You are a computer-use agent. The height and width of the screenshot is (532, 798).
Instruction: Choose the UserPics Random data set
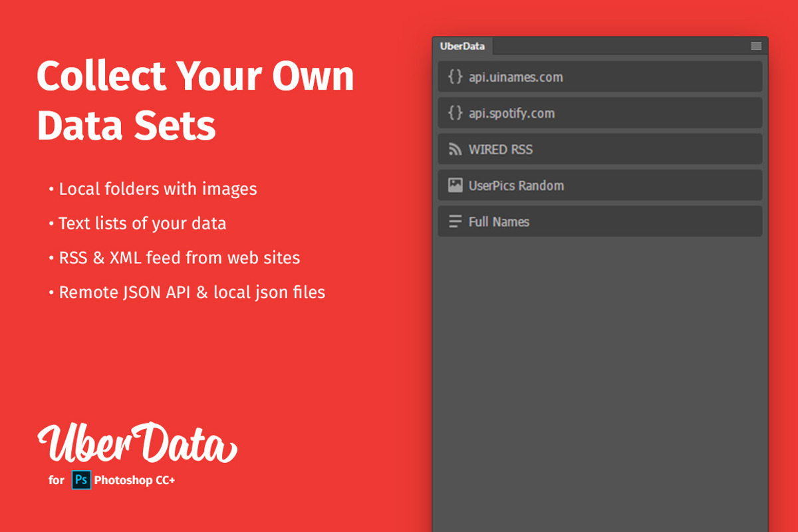tap(600, 185)
